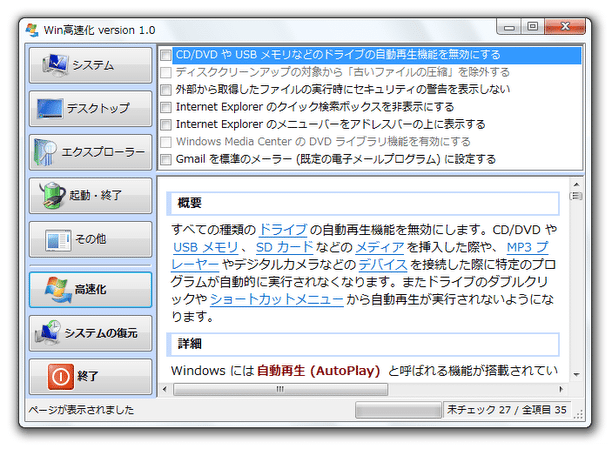This screenshot has width=612, height=449.
Task: Click the Win高速化 title bar app icon
Action: click(32, 30)
